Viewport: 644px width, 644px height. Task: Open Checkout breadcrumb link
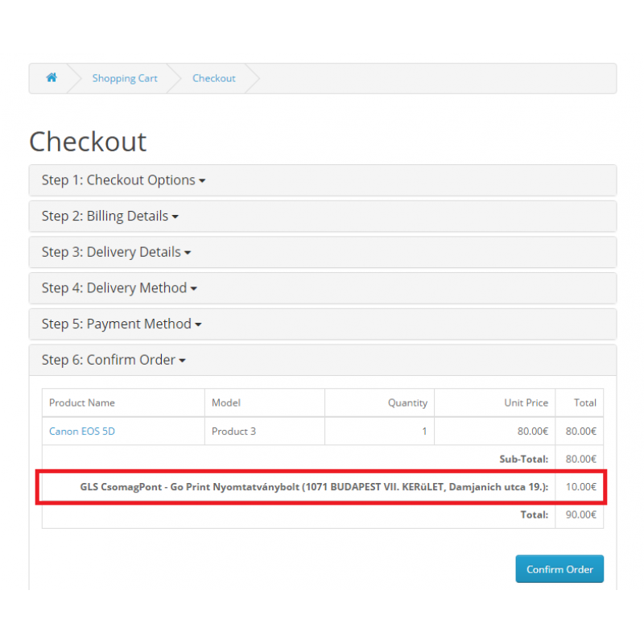click(x=213, y=78)
